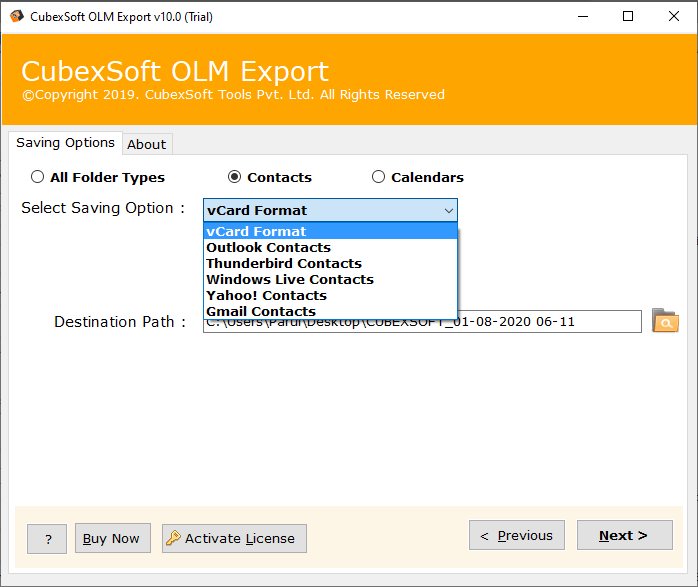
Task: Maximize the OLM Export window
Action: (x=628, y=16)
